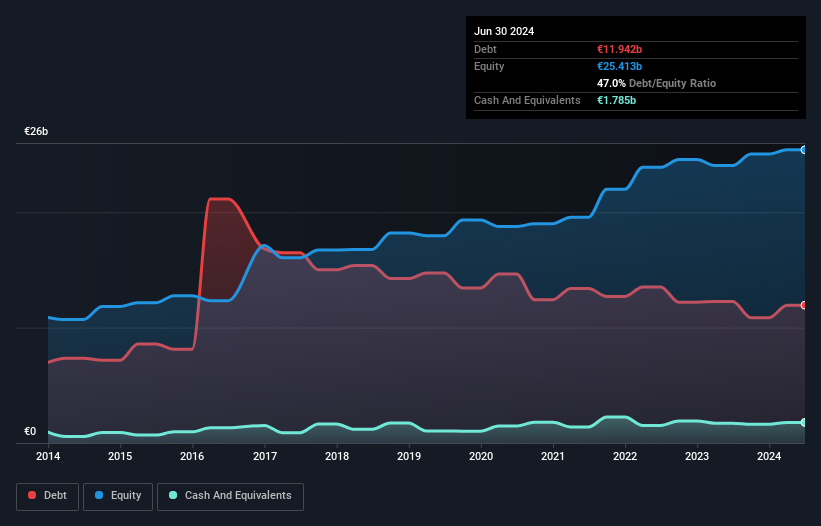Click the €1.785b cash value in tooltip
This screenshot has height=526, width=821.
coord(616,100)
